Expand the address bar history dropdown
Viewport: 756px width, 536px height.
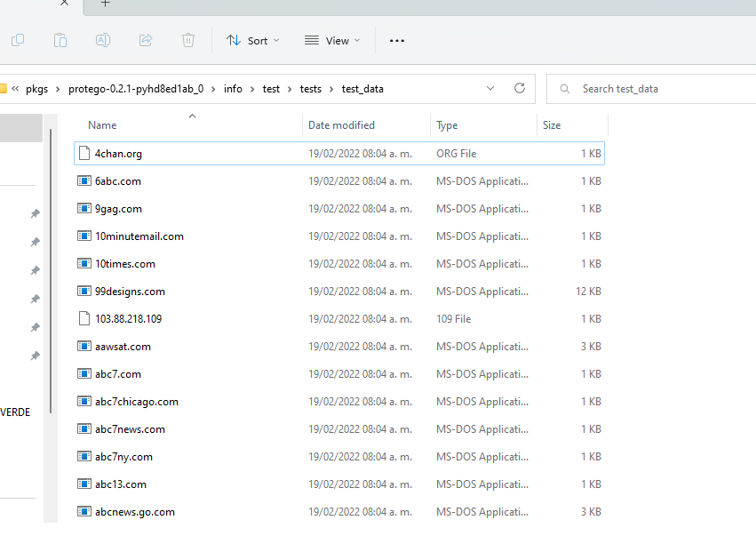pos(490,88)
